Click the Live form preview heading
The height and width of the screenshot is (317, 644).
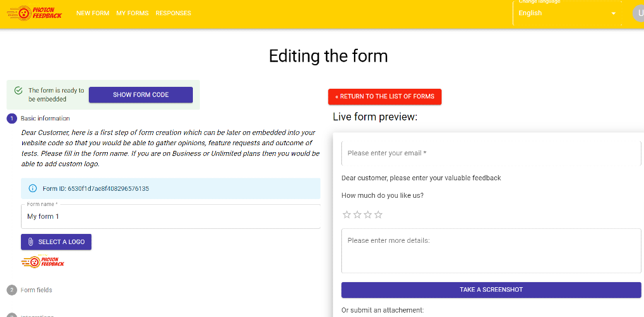pos(375,117)
